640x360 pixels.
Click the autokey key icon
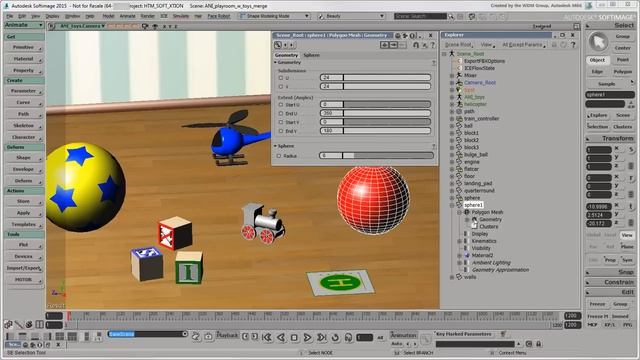coord(426,338)
